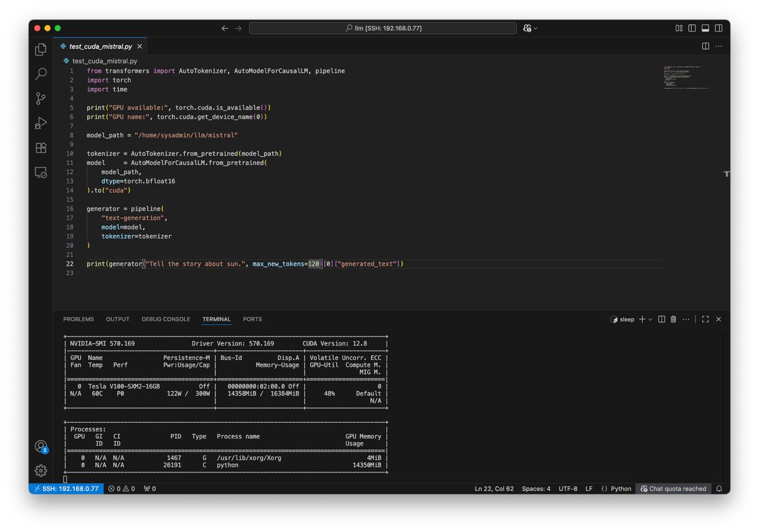Open the errors and warnings status item
The width and height of the screenshot is (759, 532).
click(x=122, y=489)
